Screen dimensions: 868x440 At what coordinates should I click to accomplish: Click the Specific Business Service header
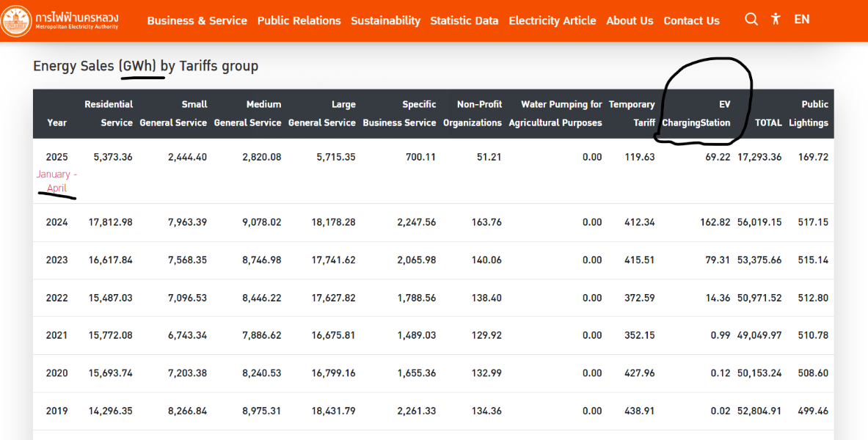coord(399,114)
